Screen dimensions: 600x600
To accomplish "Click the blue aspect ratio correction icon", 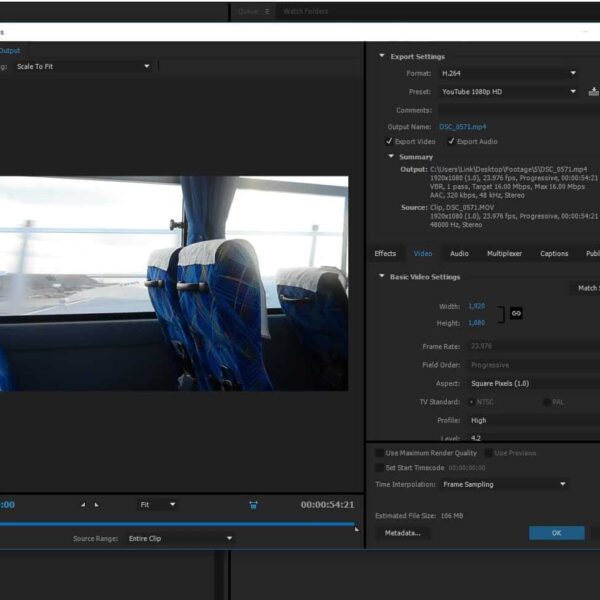I will click(x=254, y=505).
